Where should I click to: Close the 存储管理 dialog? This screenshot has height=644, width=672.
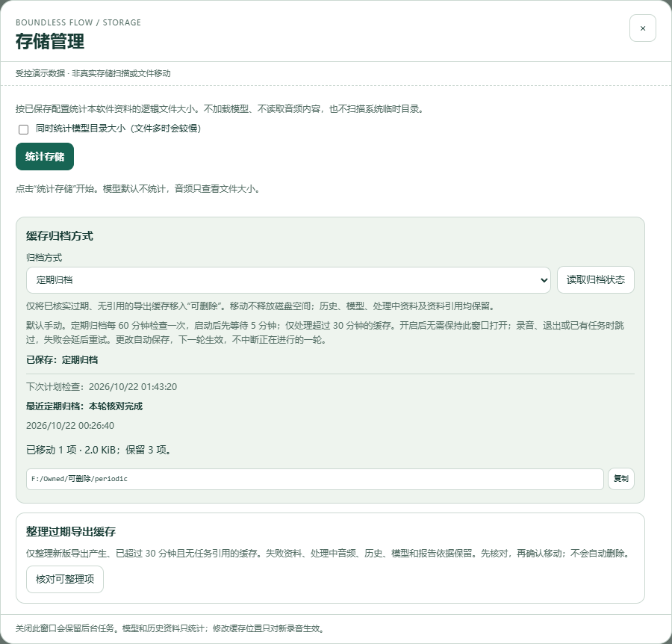[642, 28]
